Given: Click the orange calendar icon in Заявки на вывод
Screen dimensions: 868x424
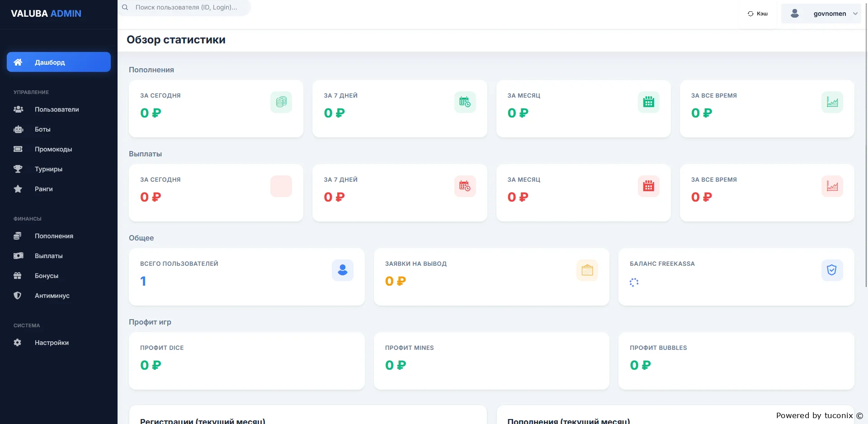Looking at the screenshot, I should 587,270.
